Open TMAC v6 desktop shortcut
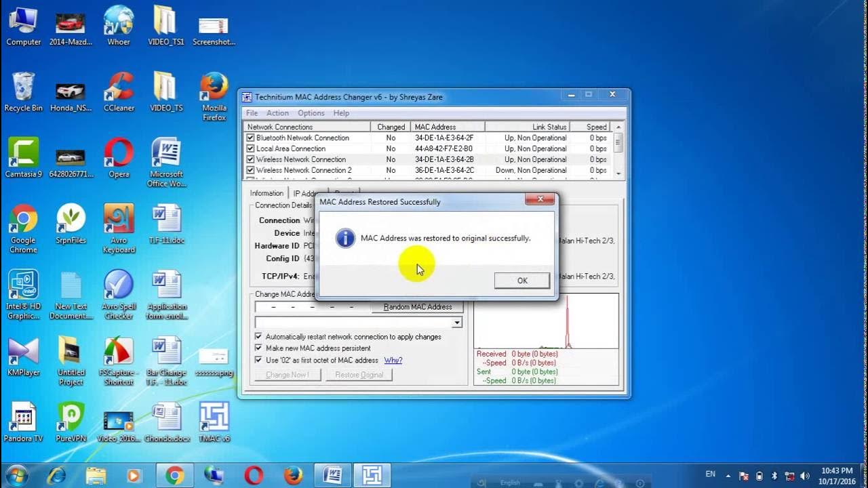This screenshot has width=868, height=488. 214,423
